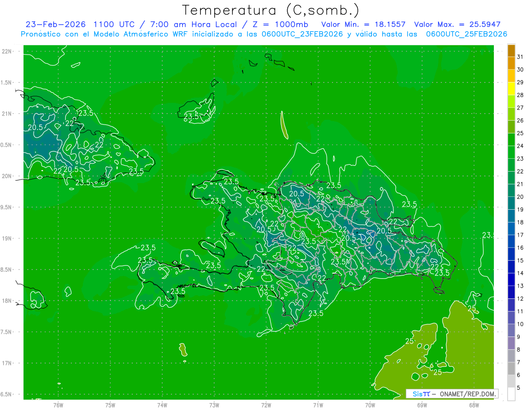
Task: Click the 70W longitude axis label
Action: point(370,405)
